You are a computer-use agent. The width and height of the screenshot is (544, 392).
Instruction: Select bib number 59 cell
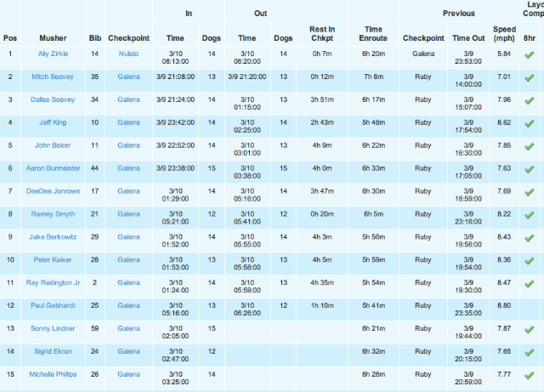click(94, 328)
